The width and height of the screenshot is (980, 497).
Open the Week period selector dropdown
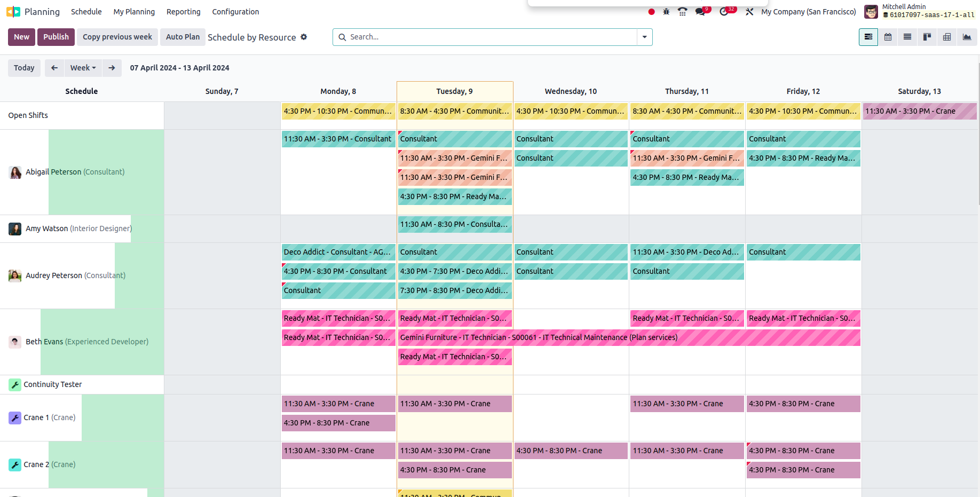[x=83, y=68]
